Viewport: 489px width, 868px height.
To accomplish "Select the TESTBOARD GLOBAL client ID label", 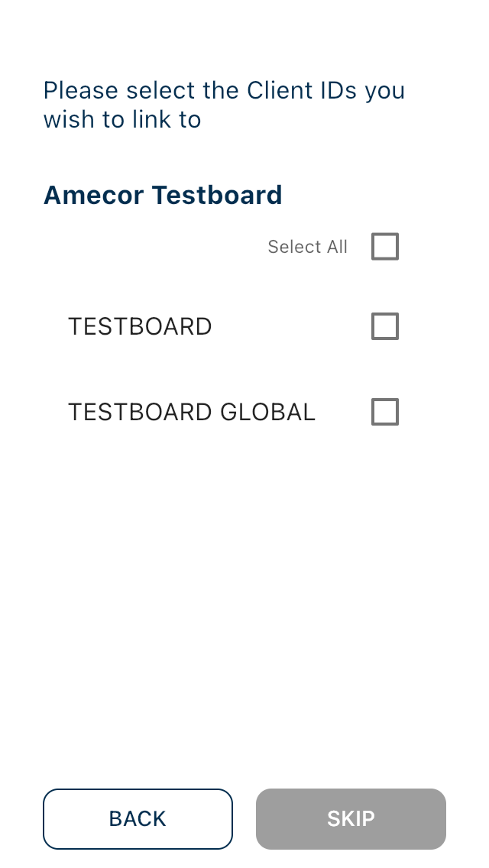I will [x=192, y=412].
